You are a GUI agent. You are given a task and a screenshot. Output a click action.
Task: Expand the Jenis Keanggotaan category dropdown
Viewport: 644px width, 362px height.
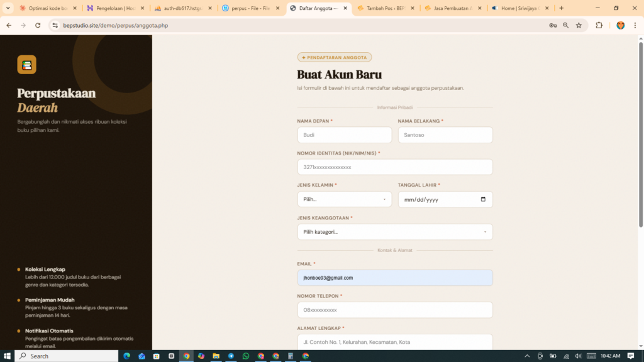pos(395,231)
